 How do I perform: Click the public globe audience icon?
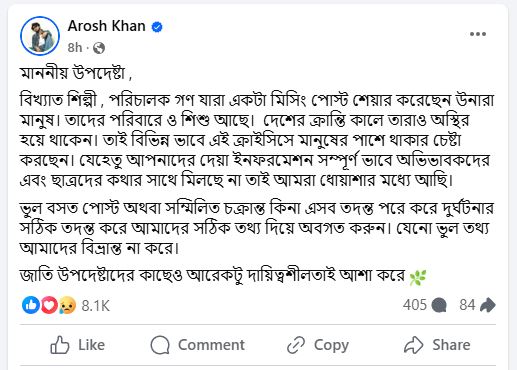coord(99,48)
